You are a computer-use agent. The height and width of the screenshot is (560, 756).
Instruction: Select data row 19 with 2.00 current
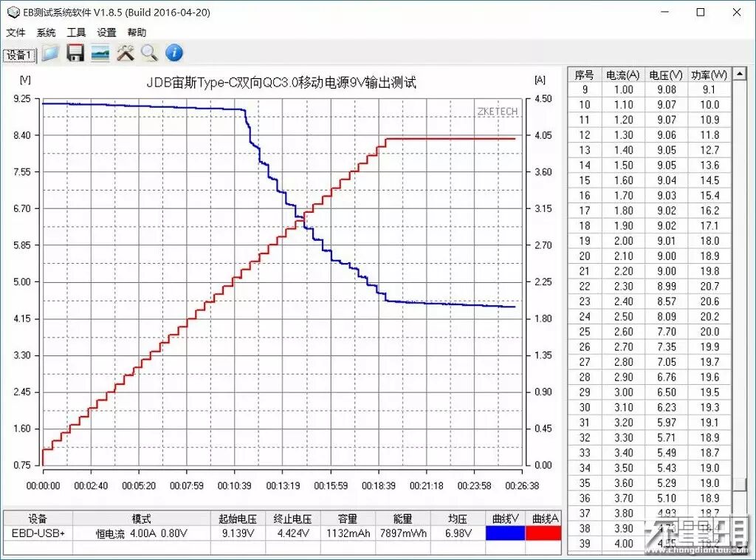click(650, 241)
